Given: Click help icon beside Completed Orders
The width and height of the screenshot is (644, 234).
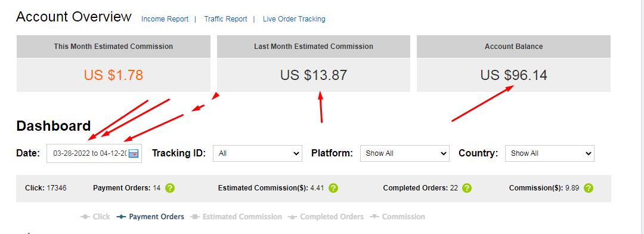Looking at the screenshot, I should point(467,188).
